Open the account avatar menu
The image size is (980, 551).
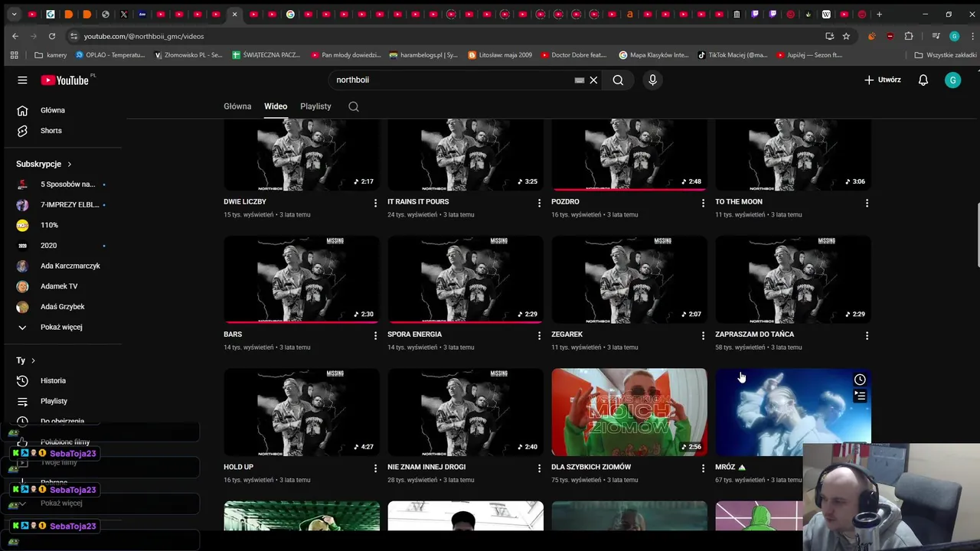click(952, 80)
